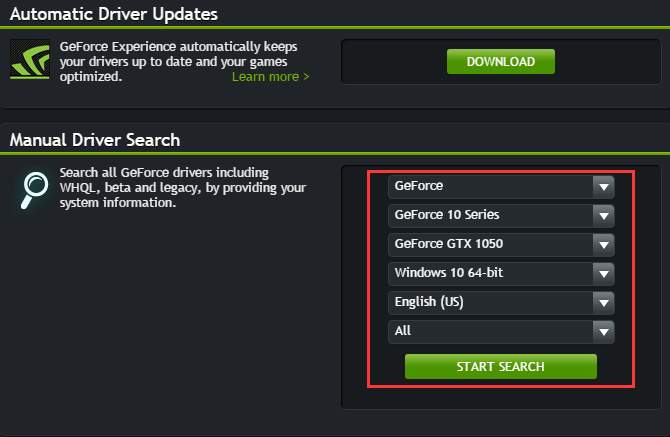Open the GeForce 10 Series dropdown
The width and height of the screenshot is (670, 437).
click(x=501, y=216)
